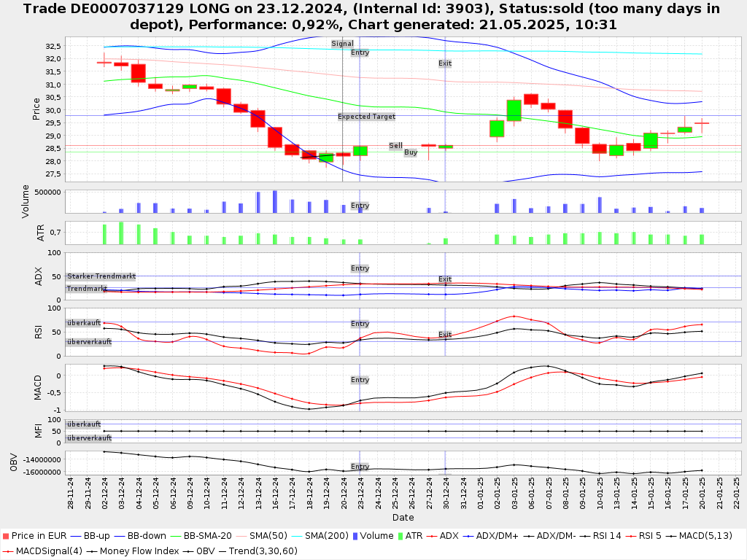This screenshot has width=747, height=560.
Task: Click the Starker Trendmarkt label in ADX panel
Action: 101,276
